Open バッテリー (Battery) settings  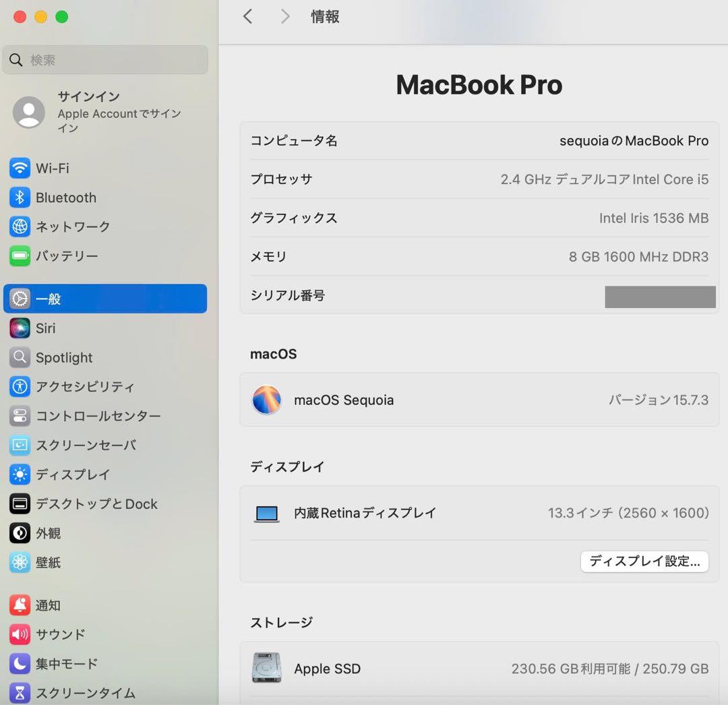[x=20, y=256]
